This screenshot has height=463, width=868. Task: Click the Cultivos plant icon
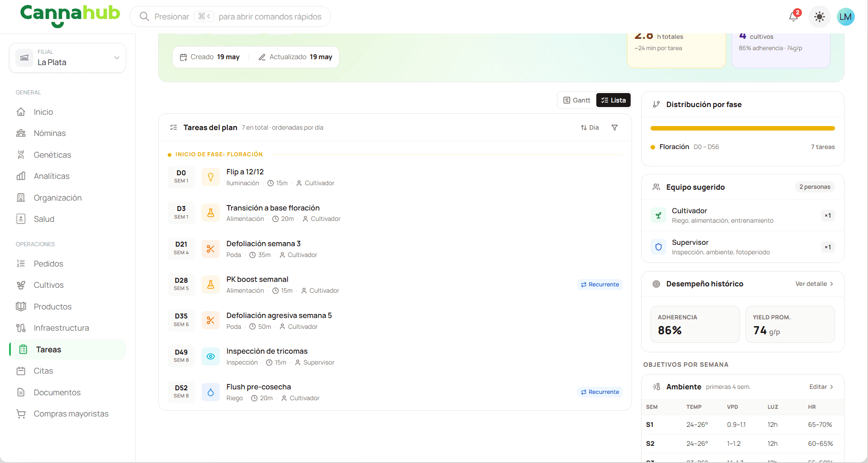[21, 285]
